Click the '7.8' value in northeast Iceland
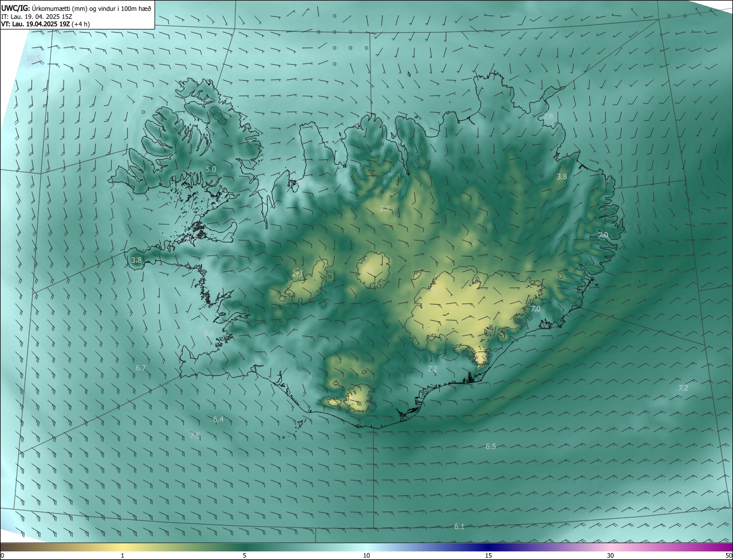Image resolution: width=733 pixels, height=560 pixels. coord(548,117)
